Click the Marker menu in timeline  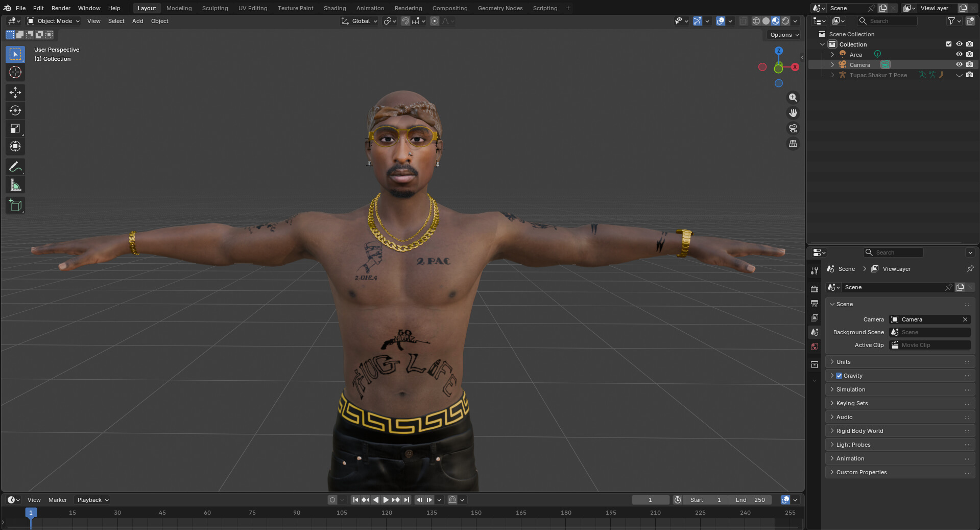[x=58, y=500]
